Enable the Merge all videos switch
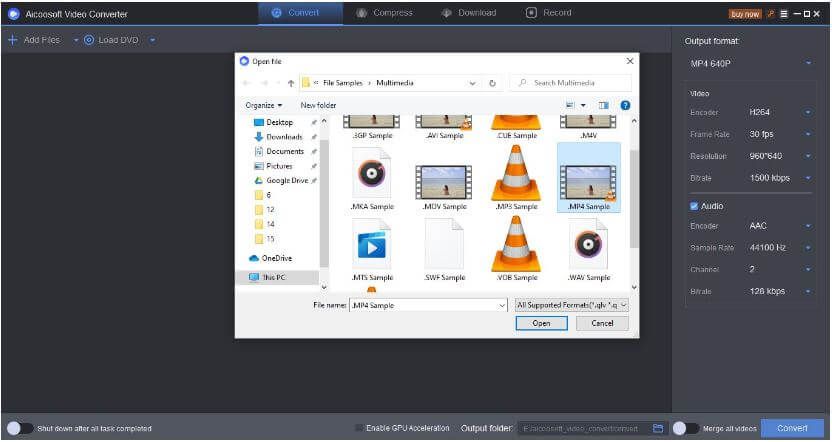 tap(685, 428)
